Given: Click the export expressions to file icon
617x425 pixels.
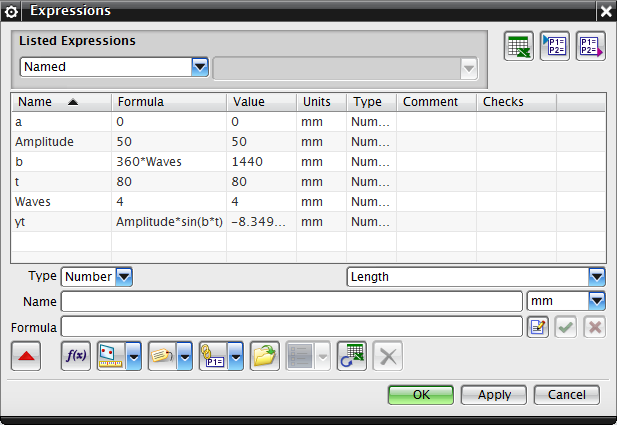Looking at the screenshot, I should [x=590, y=46].
